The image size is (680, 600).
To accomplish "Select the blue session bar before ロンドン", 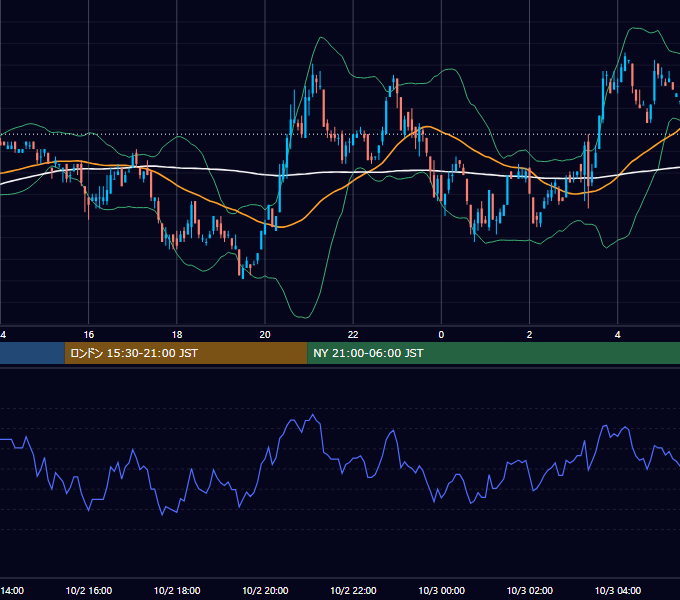I will (x=33, y=353).
